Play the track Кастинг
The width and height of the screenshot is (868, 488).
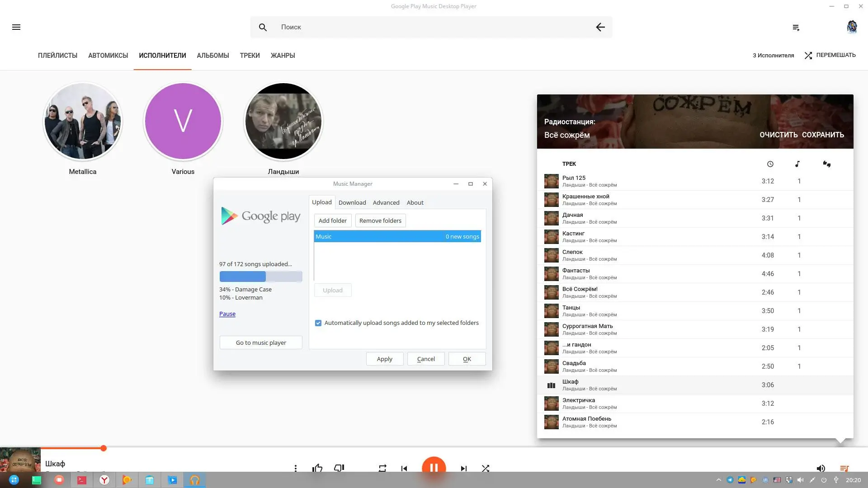point(695,237)
